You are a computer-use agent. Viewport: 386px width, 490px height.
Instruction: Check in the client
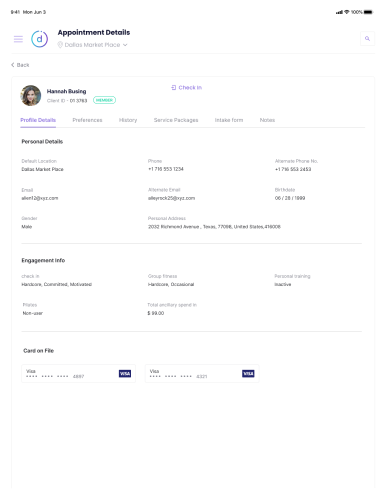point(186,88)
